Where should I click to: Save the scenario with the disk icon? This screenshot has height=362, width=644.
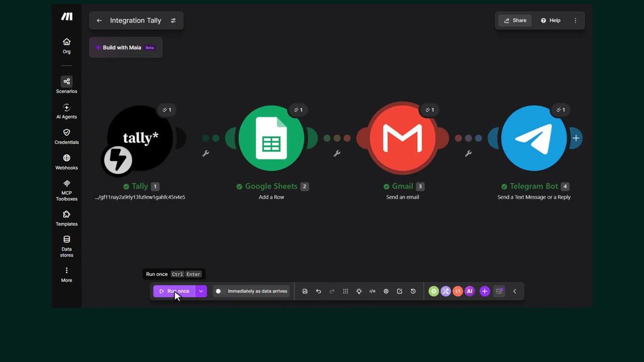coord(305,291)
